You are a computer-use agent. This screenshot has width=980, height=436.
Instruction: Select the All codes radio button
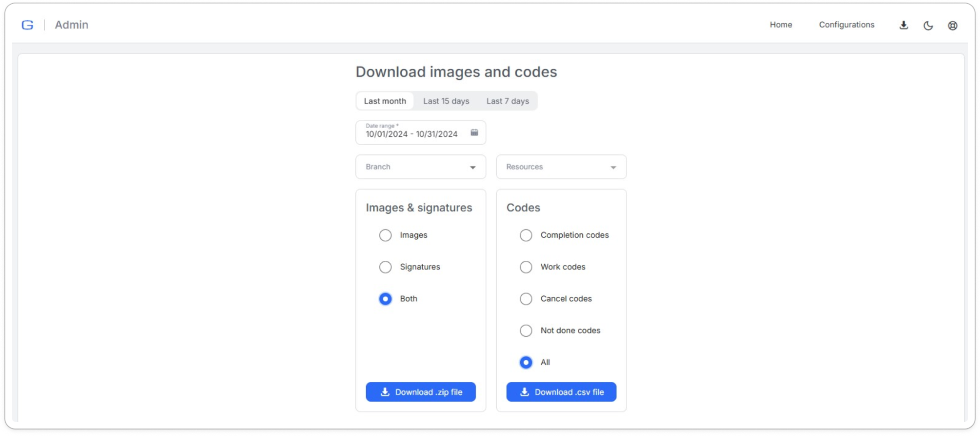click(x=526, y=362)
